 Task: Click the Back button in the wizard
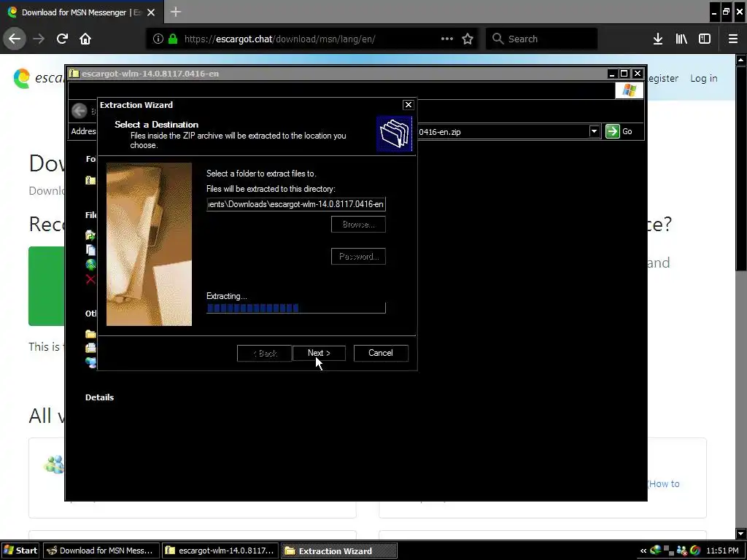coord(264,353)
